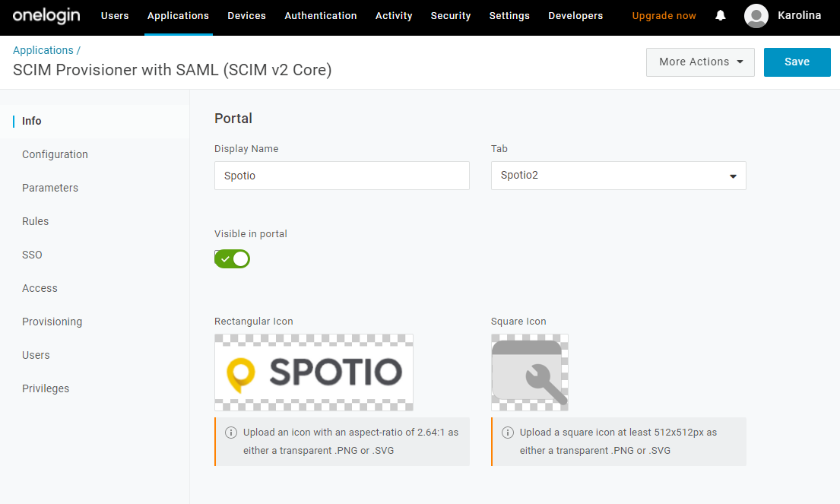Open the Settings menu
Viewport: 840px width, 504px height.
tap(509, 16)
